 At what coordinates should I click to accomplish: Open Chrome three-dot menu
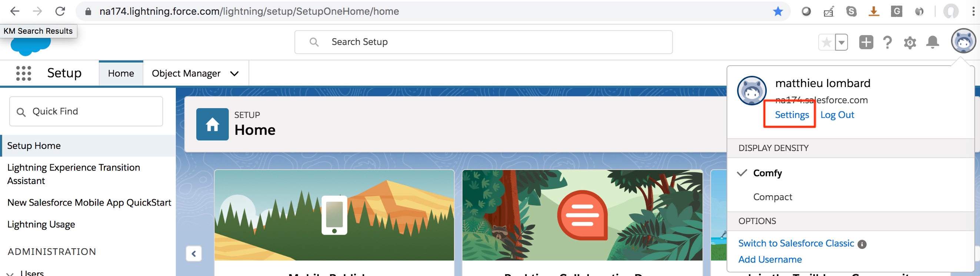973,11
